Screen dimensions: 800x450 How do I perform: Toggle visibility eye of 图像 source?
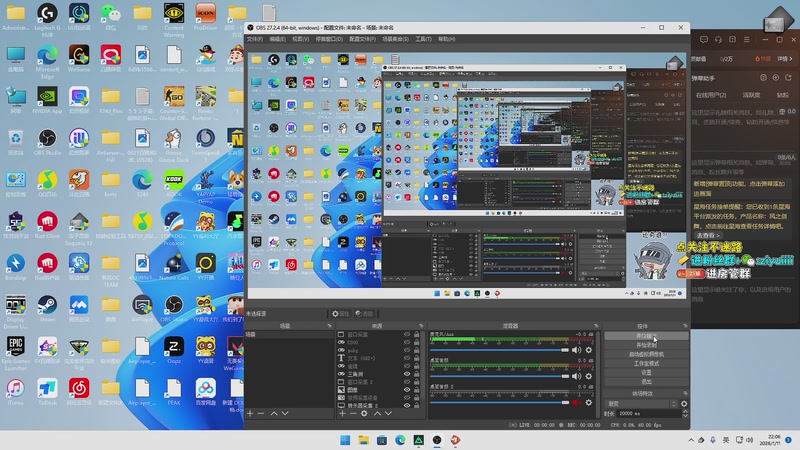point(406,390)
